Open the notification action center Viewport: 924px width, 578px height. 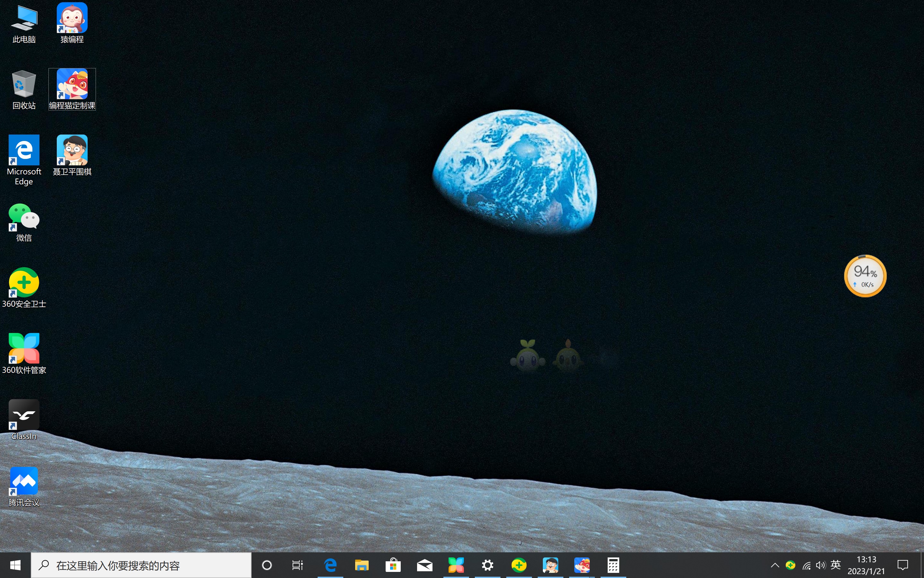pos(903,565)
